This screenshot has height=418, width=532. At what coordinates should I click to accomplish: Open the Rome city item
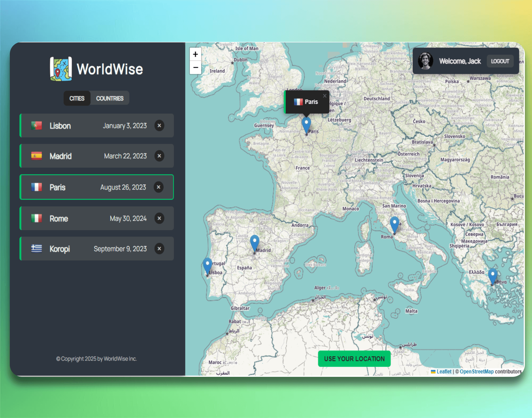pyautogui.click(x=97, y=218)
